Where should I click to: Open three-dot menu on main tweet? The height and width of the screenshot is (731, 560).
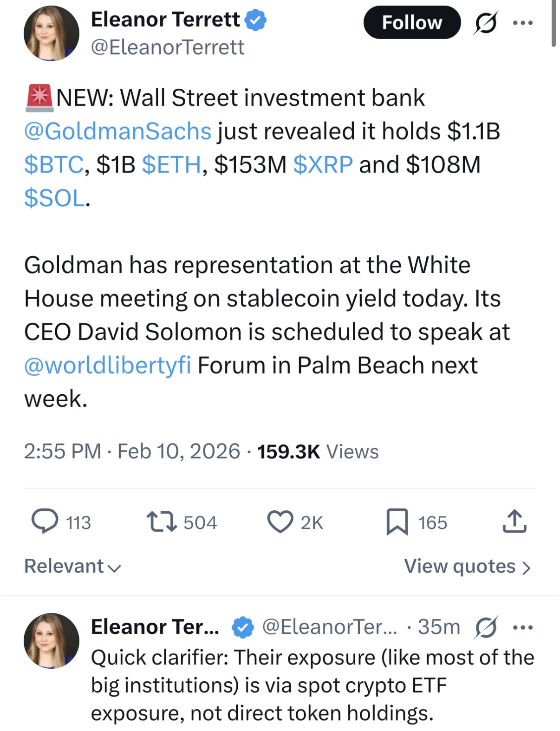(x=523, y=23)
